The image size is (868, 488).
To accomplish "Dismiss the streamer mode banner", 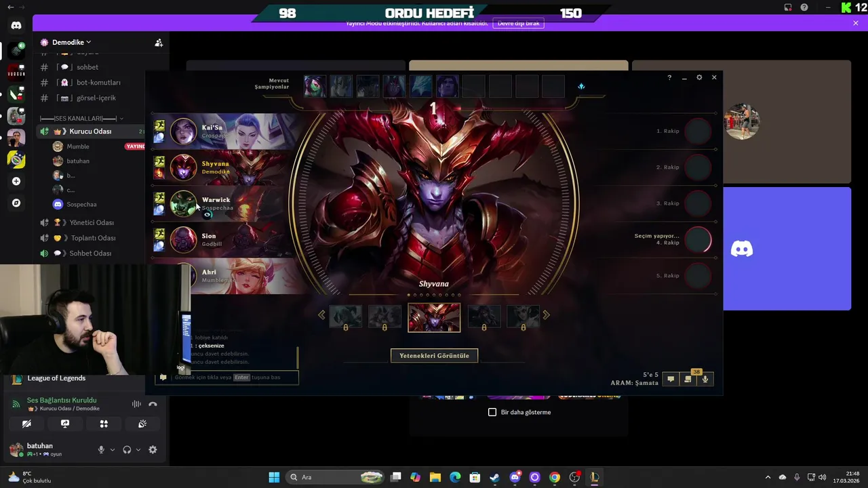I will click(856, 23).
